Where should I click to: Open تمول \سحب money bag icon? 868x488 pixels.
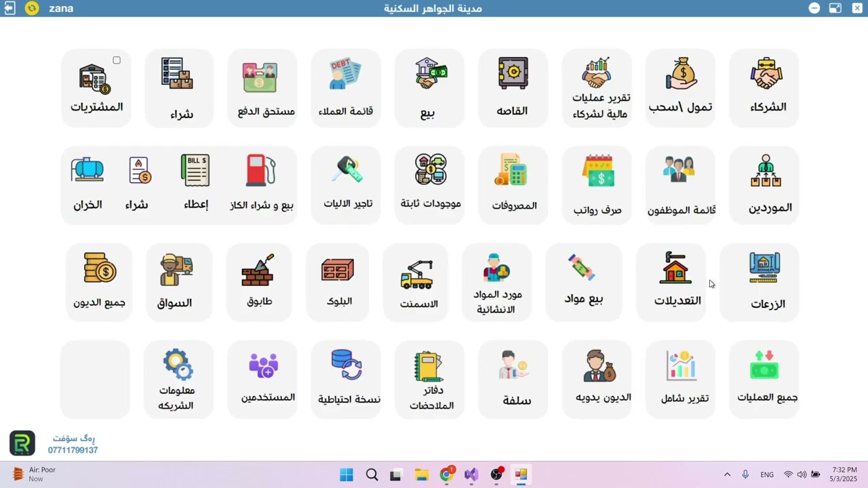click(x=682, y=74)
